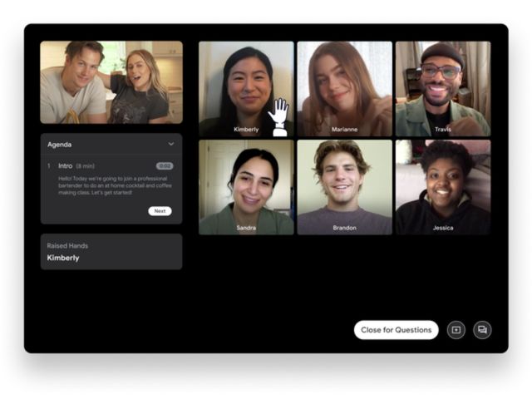This screenshot has width=532, height=399.
Task: Click the Close for Questions button
Action: [396, 330]
